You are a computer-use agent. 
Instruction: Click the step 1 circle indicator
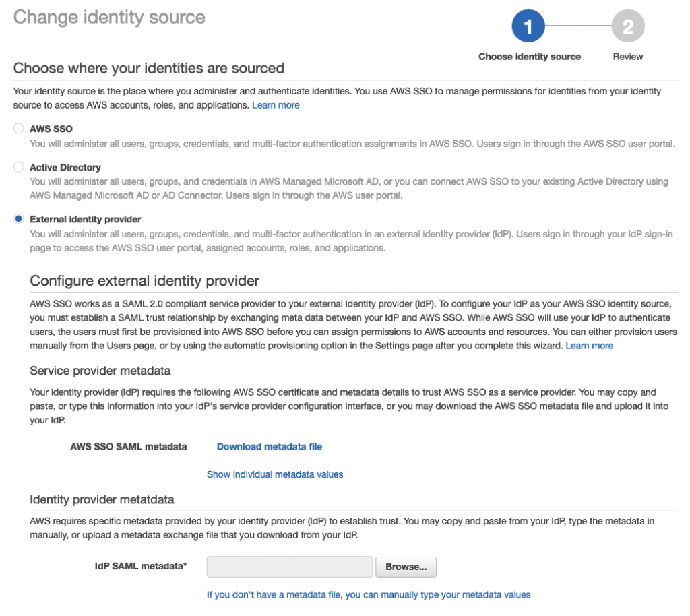(x=528, y=26)
